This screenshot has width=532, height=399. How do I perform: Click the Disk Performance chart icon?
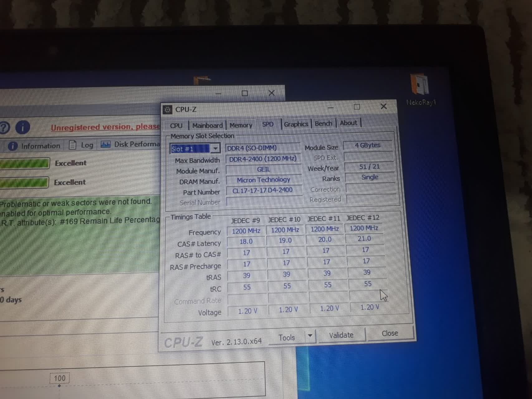[106, 144]
